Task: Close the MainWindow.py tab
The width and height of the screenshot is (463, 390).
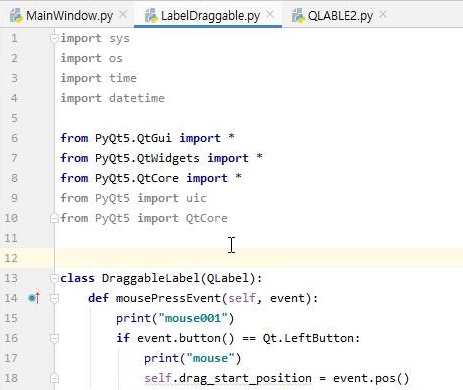Action: [123, 14]
